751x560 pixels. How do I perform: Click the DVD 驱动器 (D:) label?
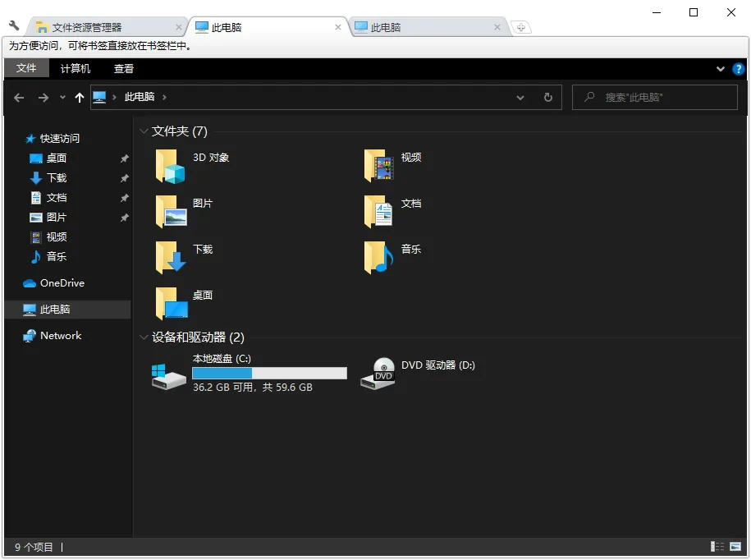tap(437, 365)
